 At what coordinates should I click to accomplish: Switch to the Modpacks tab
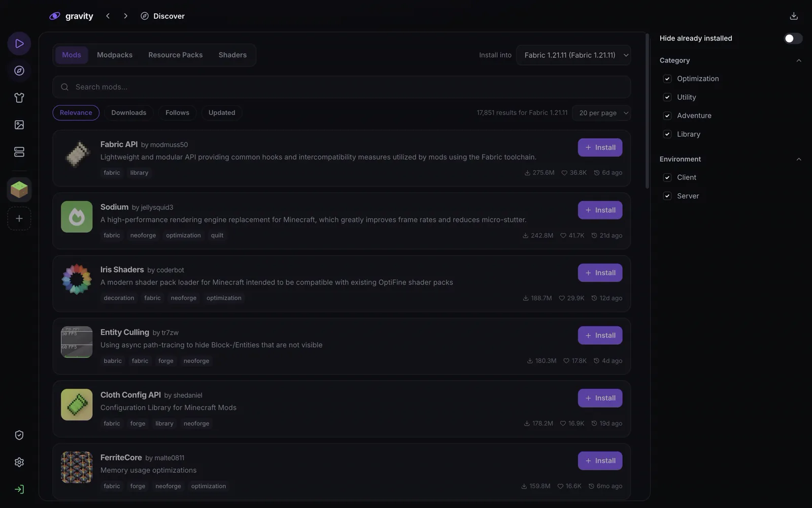tap(115, 55)
